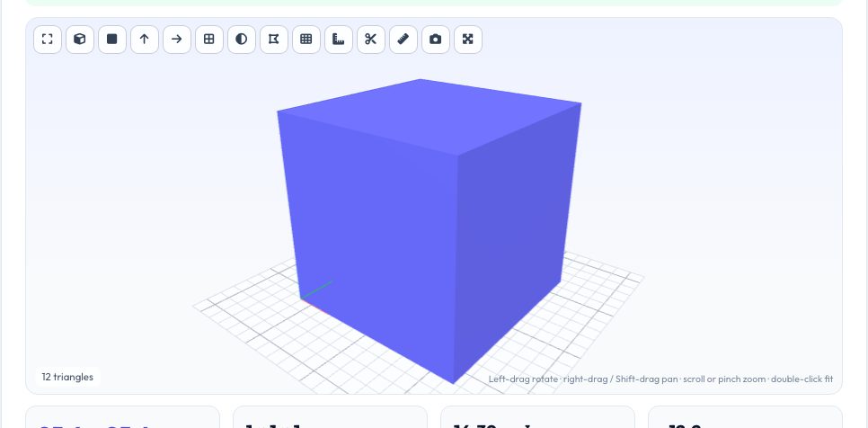Toggle the half-circle contrast shading icon
Image resolution: width=868 pixels, height=428 pixels.
[242, 40]
